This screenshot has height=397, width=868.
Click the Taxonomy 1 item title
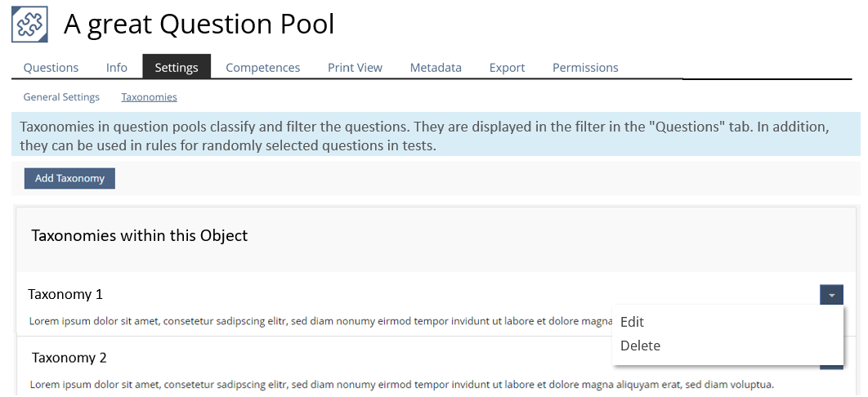[65, 294]
